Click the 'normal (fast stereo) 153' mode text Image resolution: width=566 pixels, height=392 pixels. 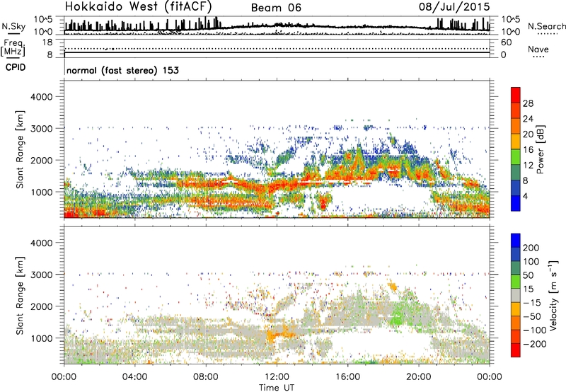tap(122, 70)
